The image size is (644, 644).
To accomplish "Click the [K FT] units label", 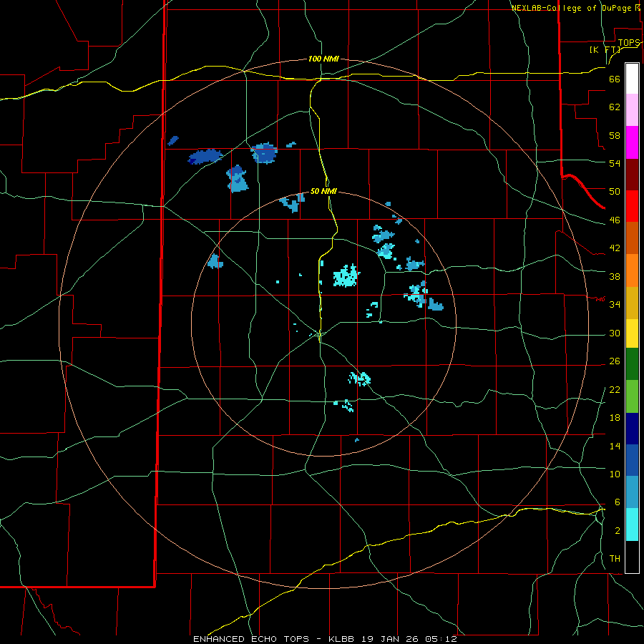I will coord(605,50).
